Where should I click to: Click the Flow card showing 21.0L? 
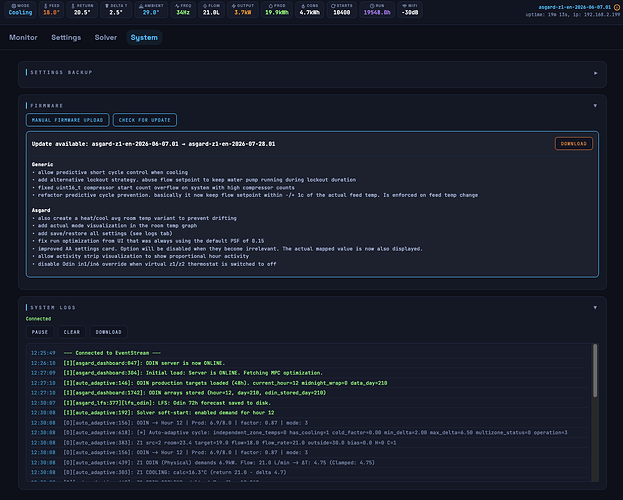(211, 10)
